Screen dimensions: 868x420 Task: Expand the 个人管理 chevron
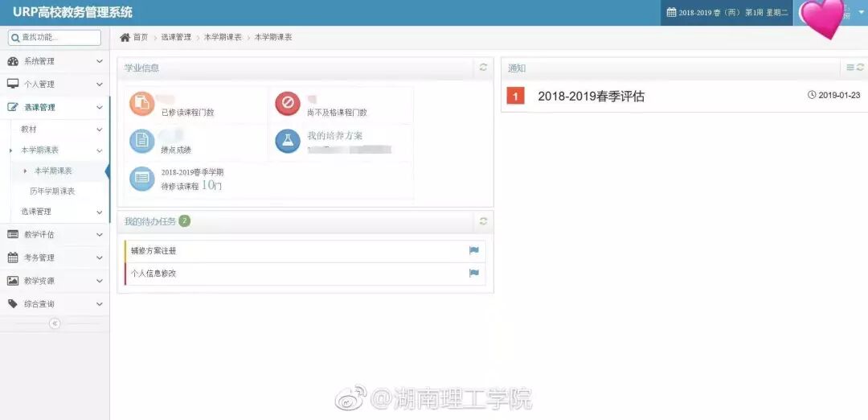pos(100,84)
